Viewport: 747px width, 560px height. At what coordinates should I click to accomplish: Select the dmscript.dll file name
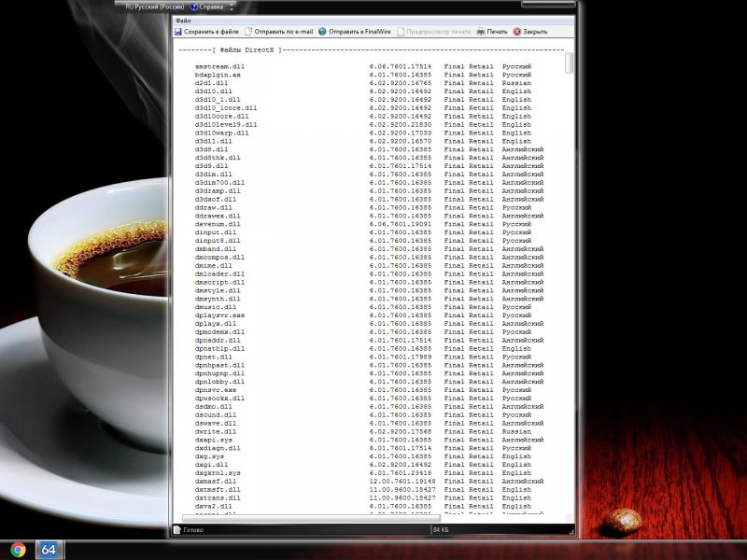point(219,283)
